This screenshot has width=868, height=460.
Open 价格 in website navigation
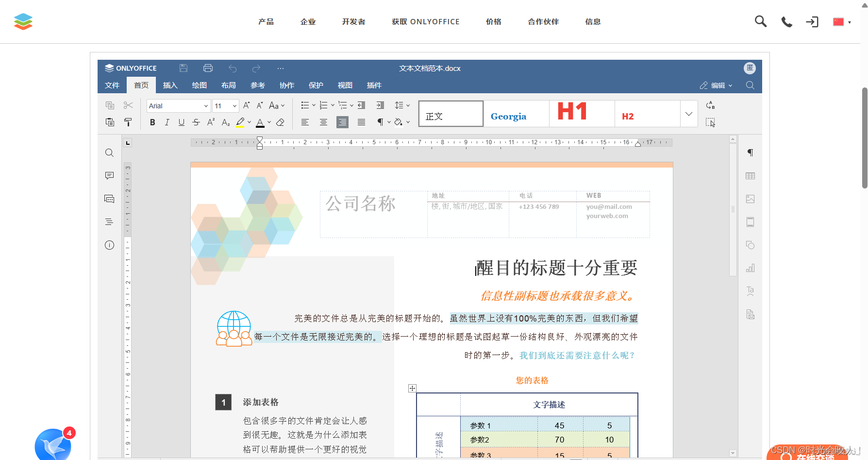tap(494, 21)
